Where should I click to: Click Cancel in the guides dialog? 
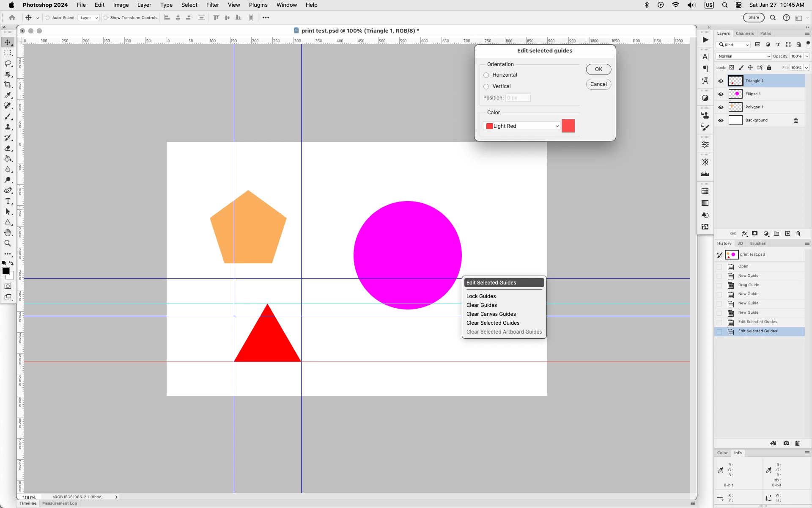(x=598, y=84)
